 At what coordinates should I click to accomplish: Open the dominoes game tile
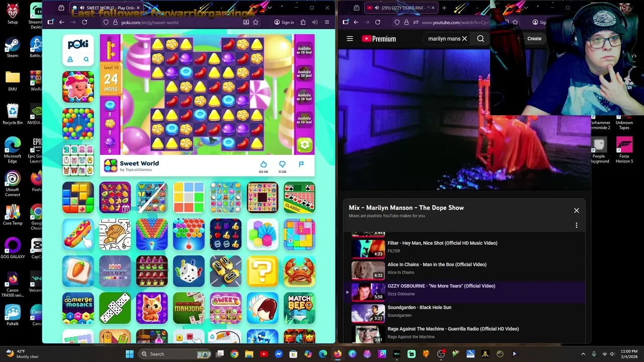pos(115,308)
